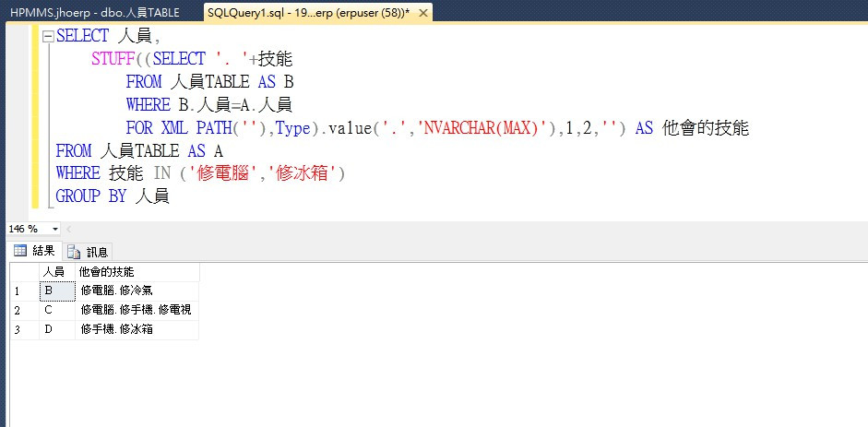The height and width of the screenshot is (427, 868).
Task: Switch to HPMMS.jhoerp dbo.人員TABLE tab
Action: [x=95, y=12]
